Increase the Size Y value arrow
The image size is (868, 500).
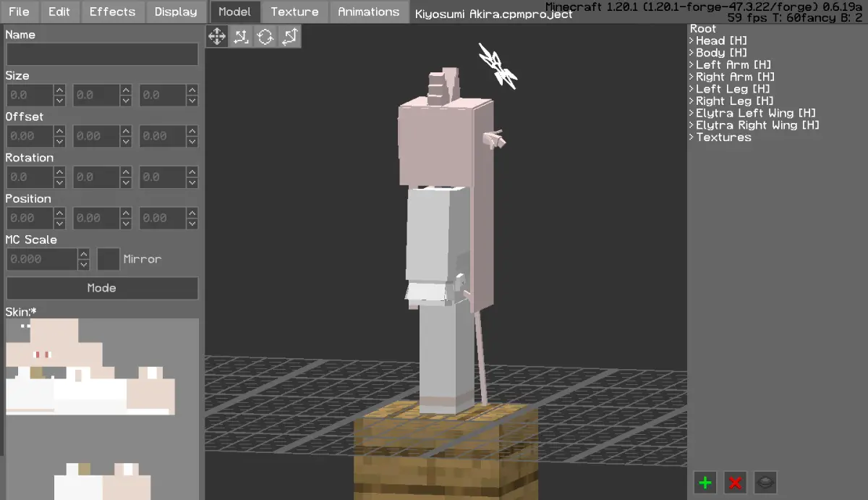pos(126,90)
